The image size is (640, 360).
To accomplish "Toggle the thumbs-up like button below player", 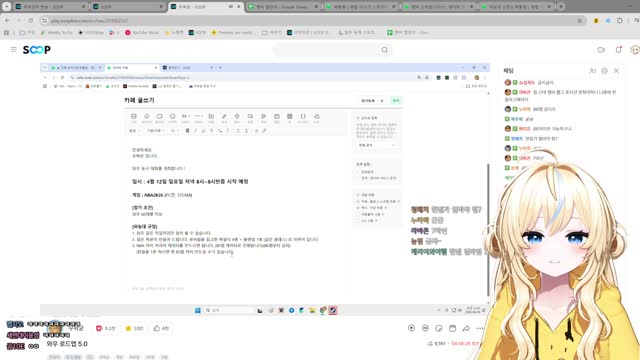I will point(161,328).
